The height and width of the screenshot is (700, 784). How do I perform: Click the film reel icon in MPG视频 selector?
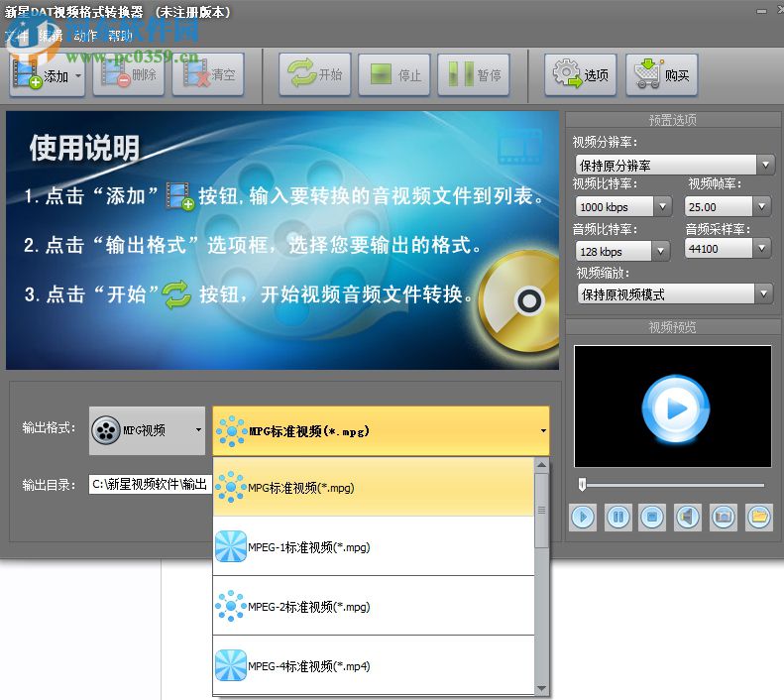[x=106, y=430]
